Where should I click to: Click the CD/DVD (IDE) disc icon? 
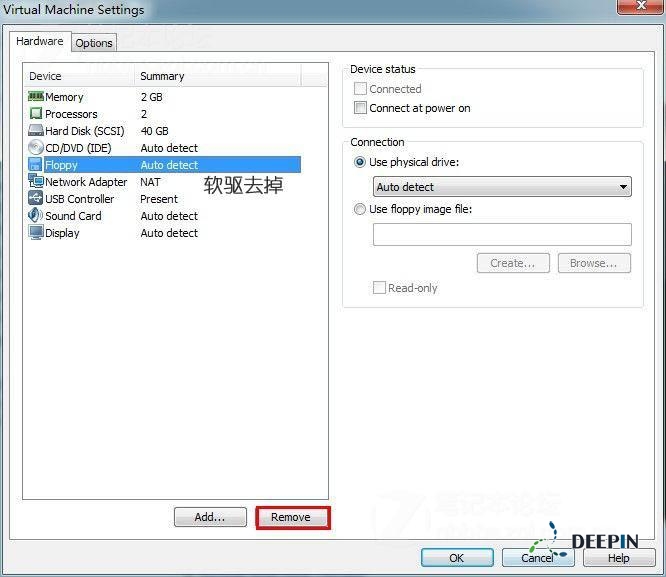click(x=36, y=148)
